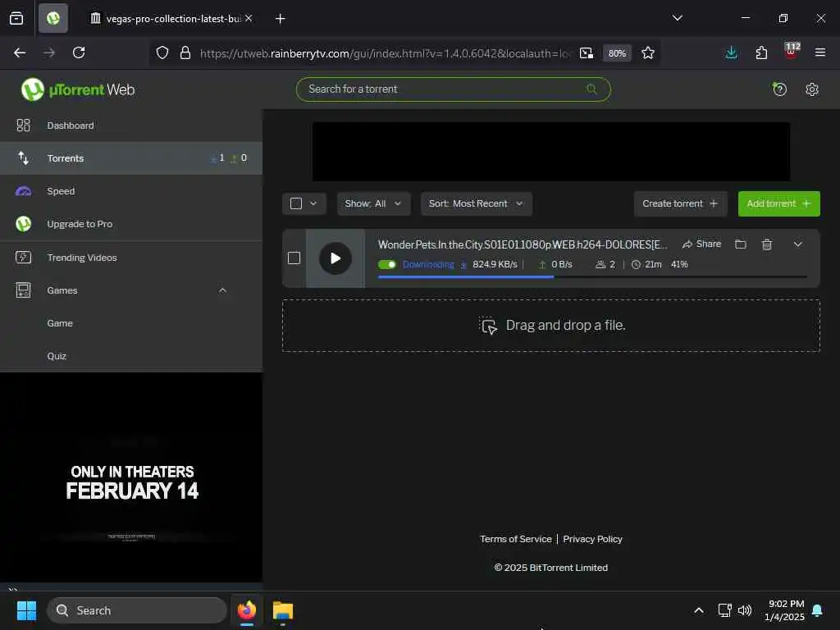Click the tracking protection shield icon

pyautogui.click(x=162, y=52)
